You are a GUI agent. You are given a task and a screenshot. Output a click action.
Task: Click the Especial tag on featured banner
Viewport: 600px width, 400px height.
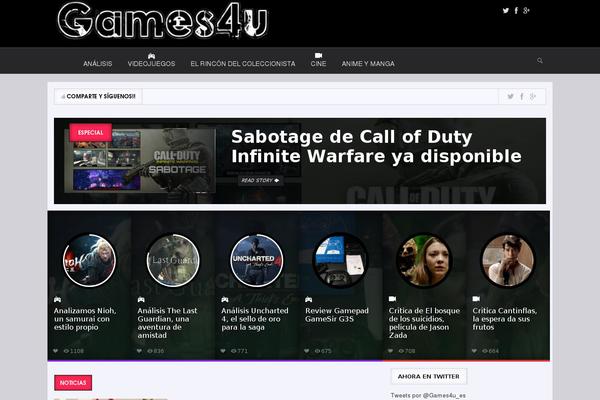(91, 132)
